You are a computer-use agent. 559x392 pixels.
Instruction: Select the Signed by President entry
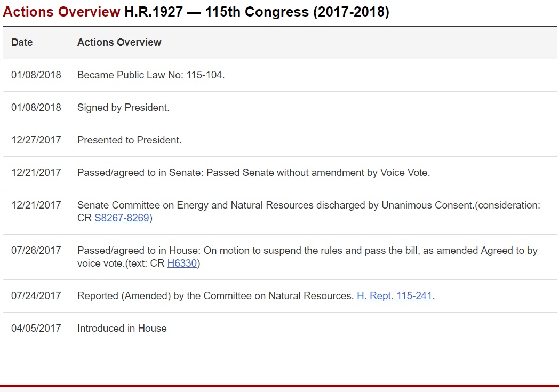point(123,108)
